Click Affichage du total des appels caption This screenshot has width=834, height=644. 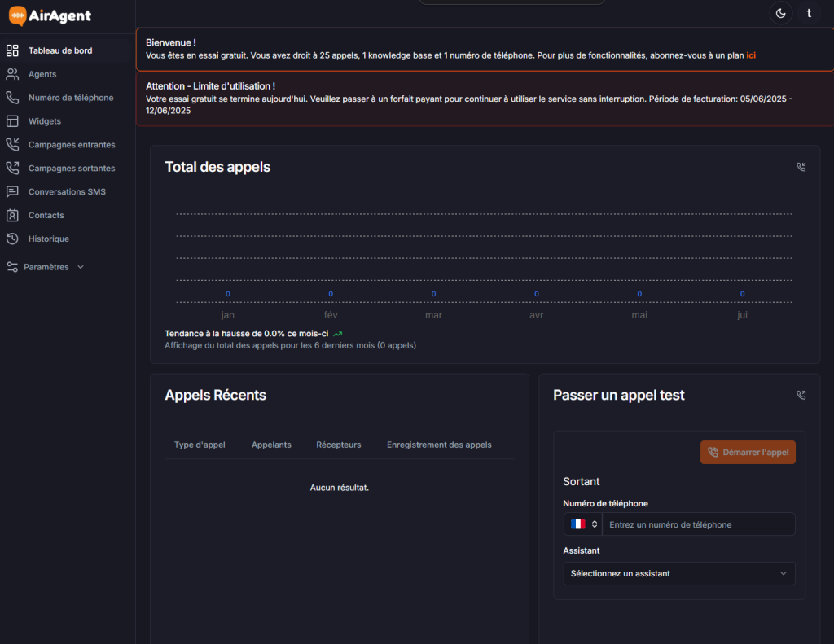[291, 346]
